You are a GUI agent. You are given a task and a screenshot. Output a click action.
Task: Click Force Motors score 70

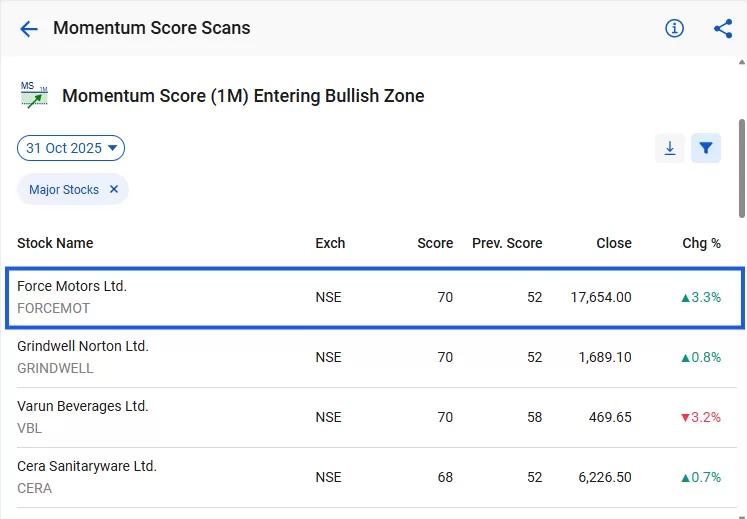(x=445, y=297)
